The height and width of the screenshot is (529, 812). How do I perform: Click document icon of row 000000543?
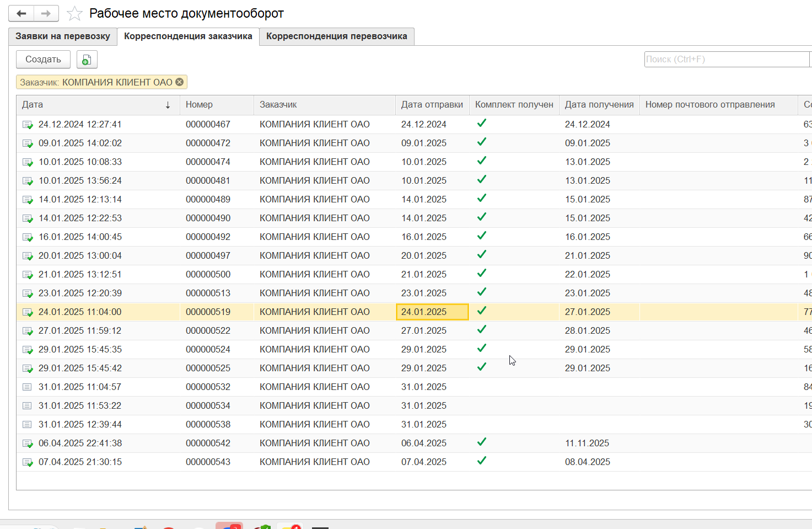[27, 462]
